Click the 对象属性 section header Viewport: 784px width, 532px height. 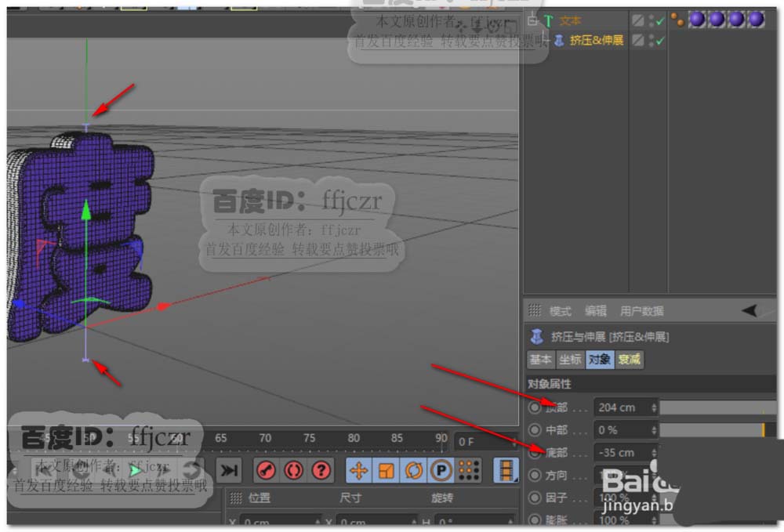(652, 384)
